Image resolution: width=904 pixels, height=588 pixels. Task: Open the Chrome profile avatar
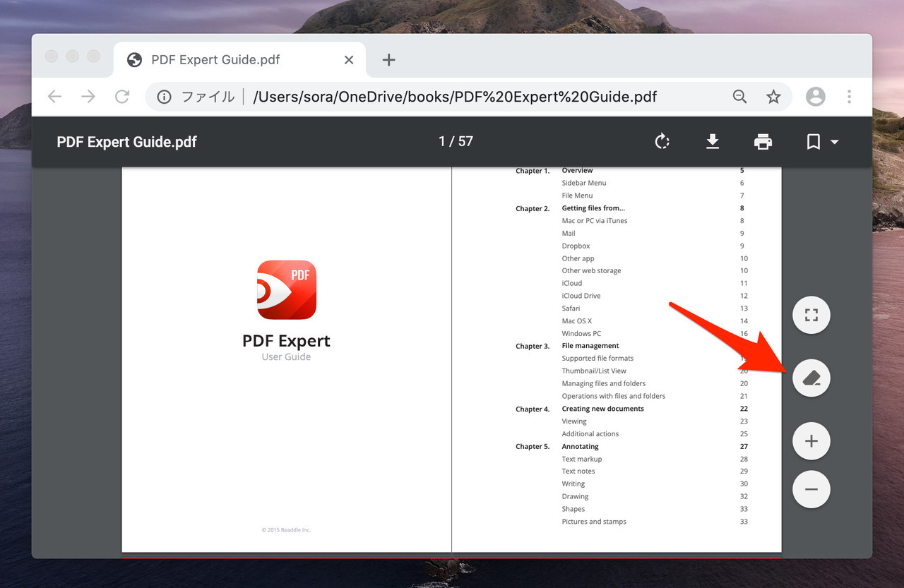816,97
